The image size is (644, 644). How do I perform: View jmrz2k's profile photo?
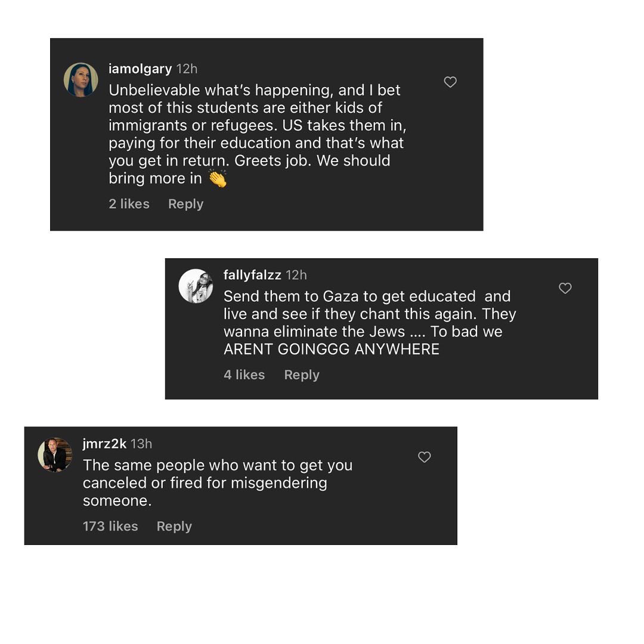pyautogui.click(x=55, y=455)
